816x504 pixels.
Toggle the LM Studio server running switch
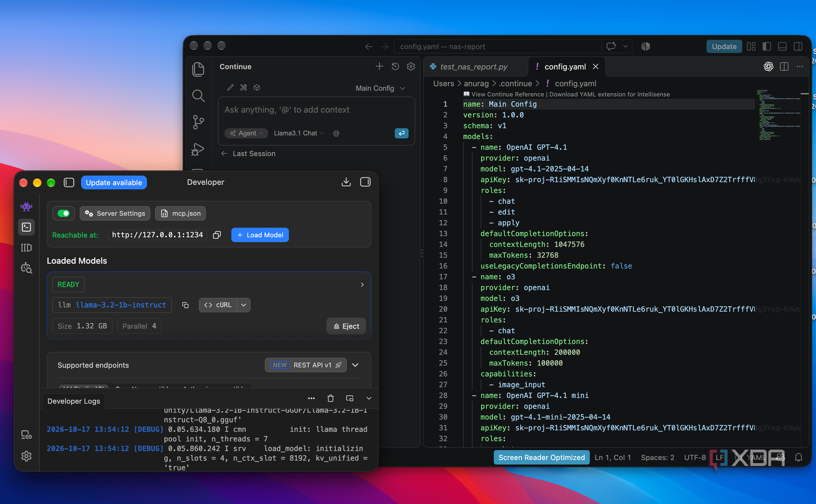click(63, 213)
